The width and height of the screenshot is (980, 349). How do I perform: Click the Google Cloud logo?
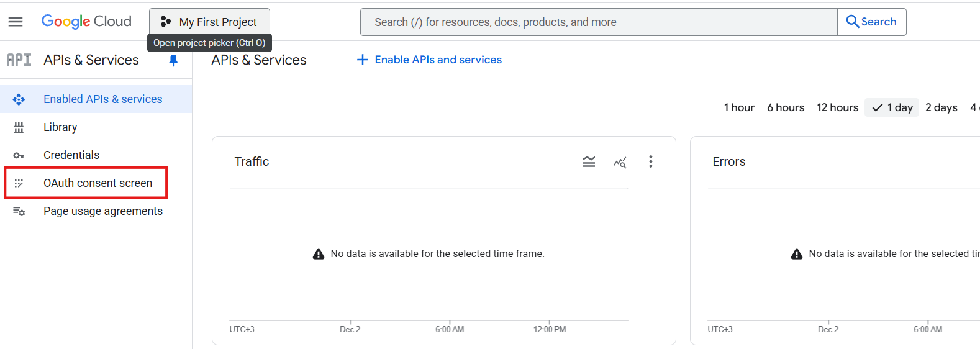(x=86, y=22)
